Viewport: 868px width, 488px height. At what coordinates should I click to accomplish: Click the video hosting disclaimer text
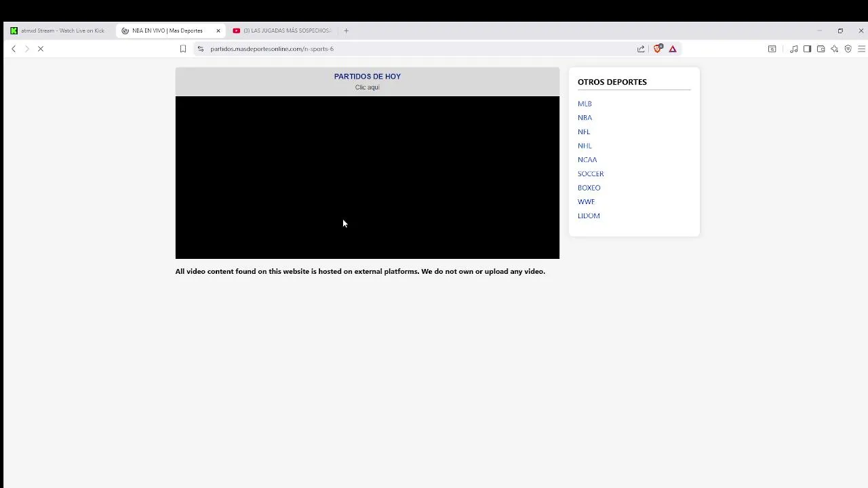(360, 271)
